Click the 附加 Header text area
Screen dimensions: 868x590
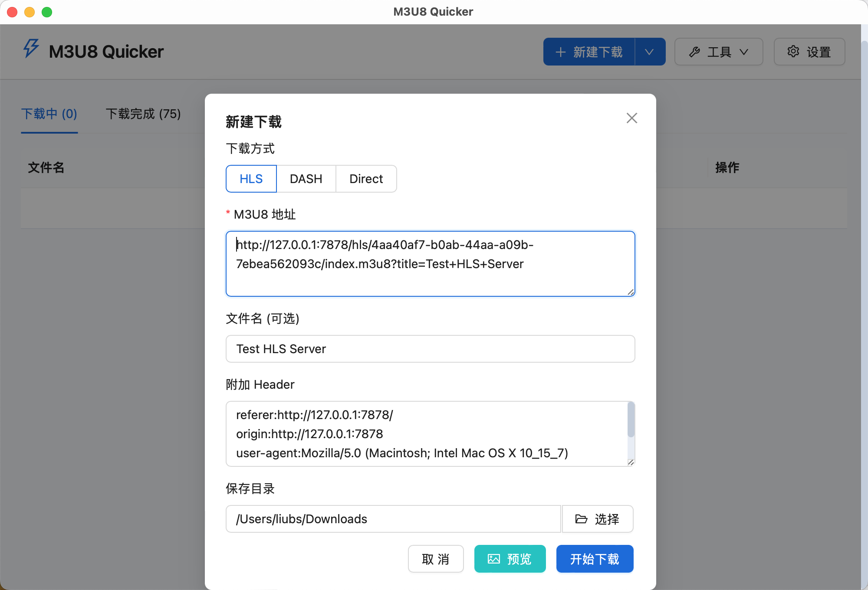[430, 434]
